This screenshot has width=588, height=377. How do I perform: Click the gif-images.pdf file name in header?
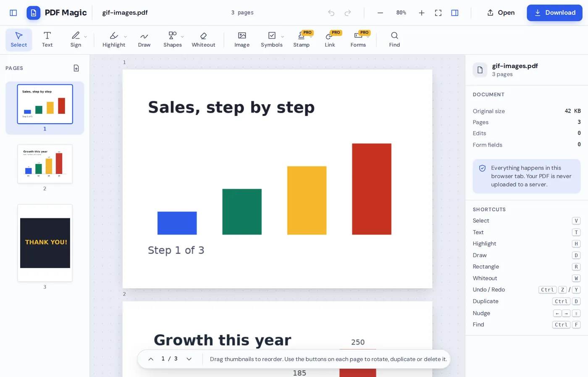click(125, 13)
